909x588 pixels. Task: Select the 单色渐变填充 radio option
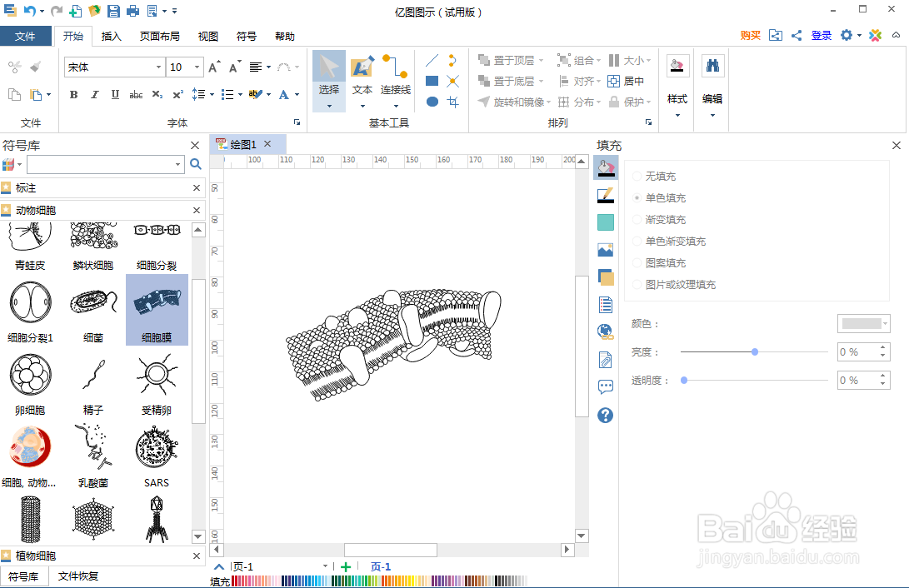click(x=637, y=242)
